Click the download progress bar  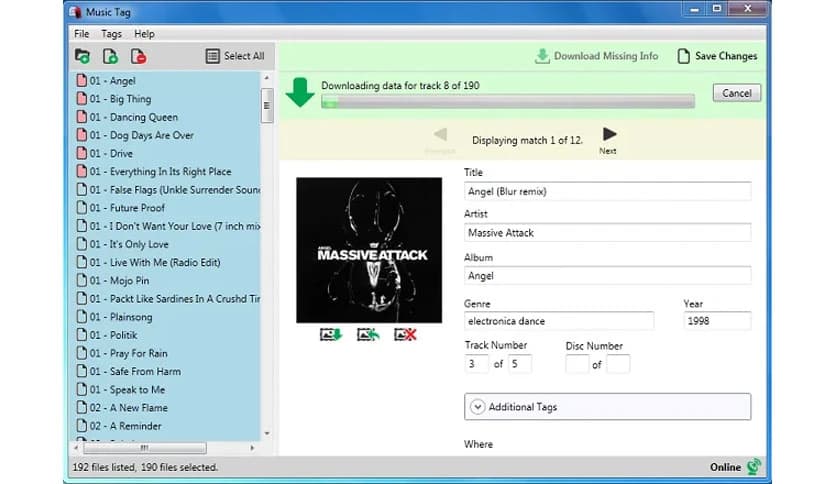tap(508, 101)
